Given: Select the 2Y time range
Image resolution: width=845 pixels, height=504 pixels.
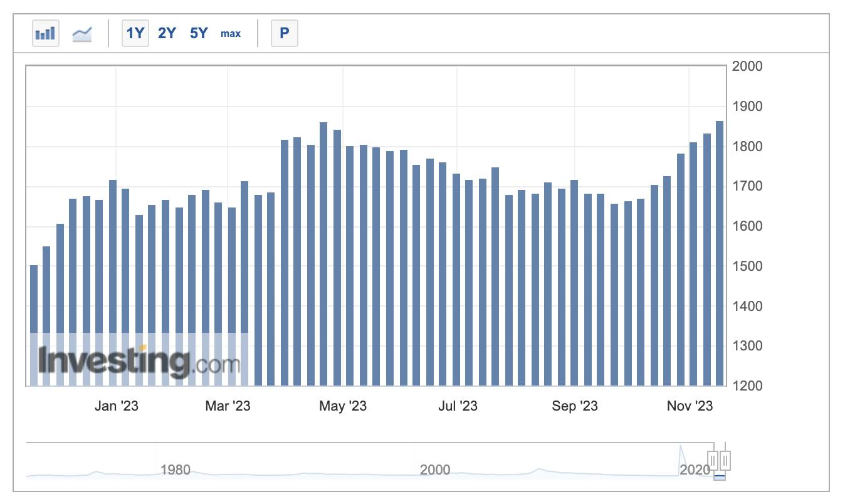Looking at the screenshot, I should click(x=167, y=33).
